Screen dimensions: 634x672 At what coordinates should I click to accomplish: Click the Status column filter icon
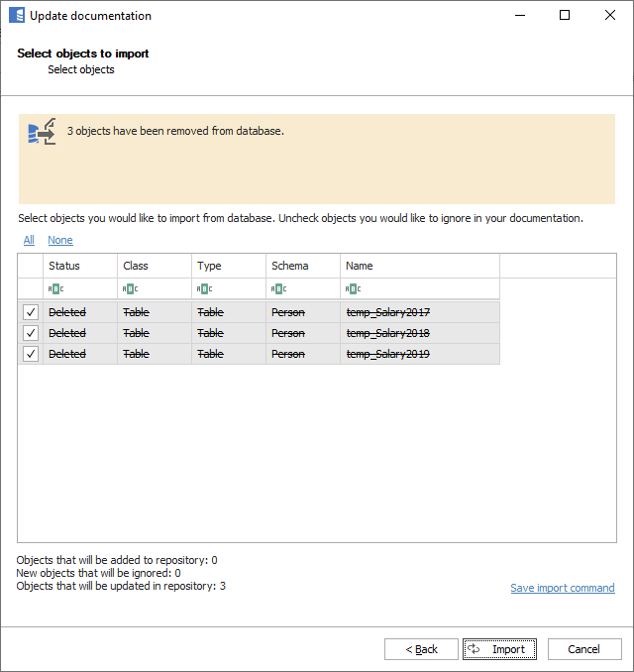click(55, 288)
